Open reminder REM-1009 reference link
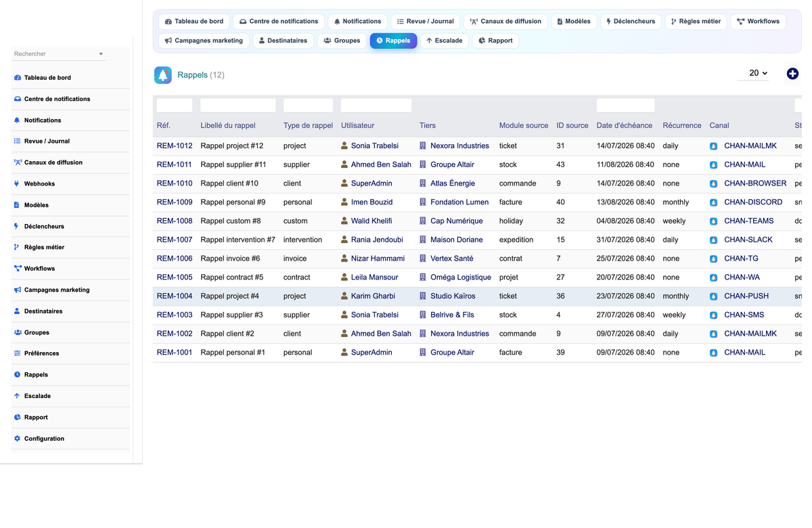The height and width of the screenshot is (528, 812). (x=175, y=202)
